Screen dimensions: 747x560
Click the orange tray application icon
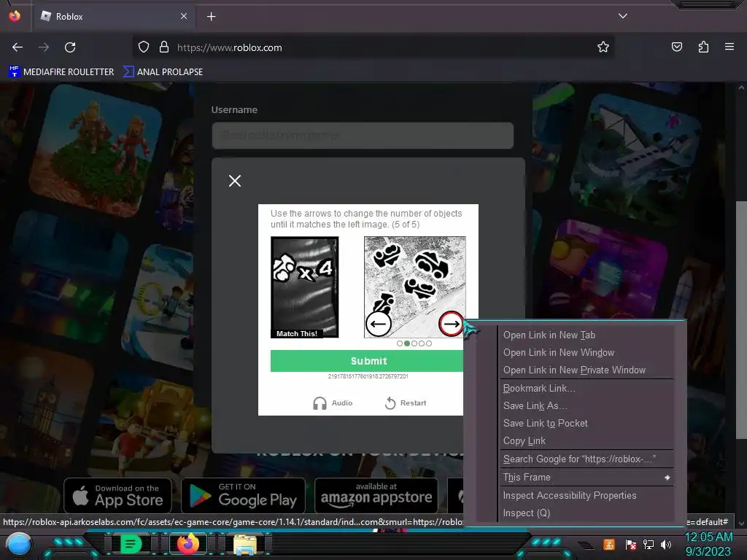pyautogui.click(x=609, y=544)
